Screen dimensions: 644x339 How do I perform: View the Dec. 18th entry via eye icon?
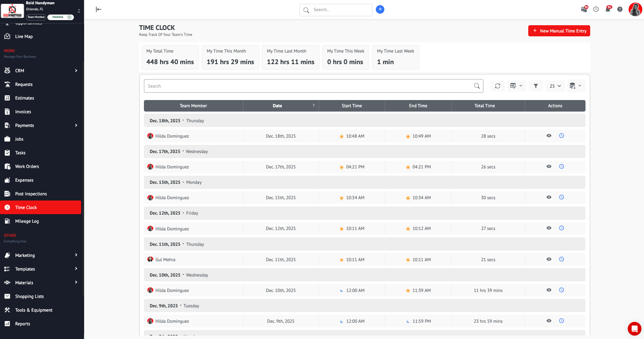[549, 136]
